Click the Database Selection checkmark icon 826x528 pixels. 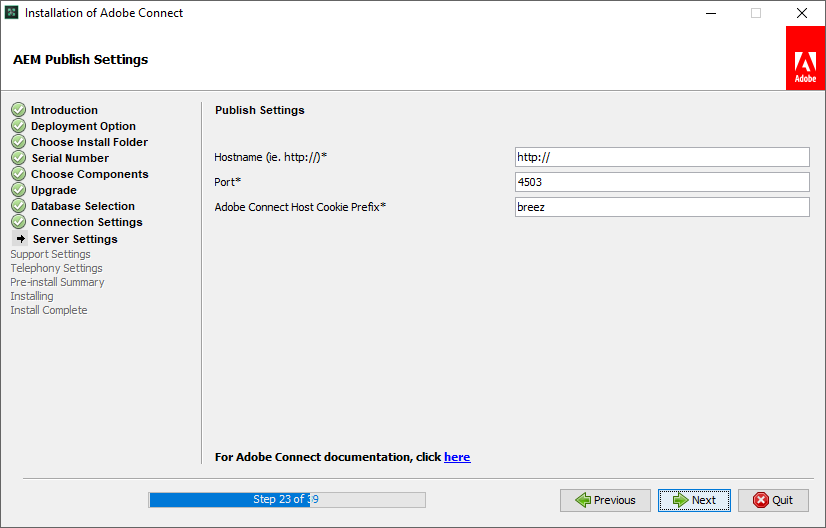18,206
